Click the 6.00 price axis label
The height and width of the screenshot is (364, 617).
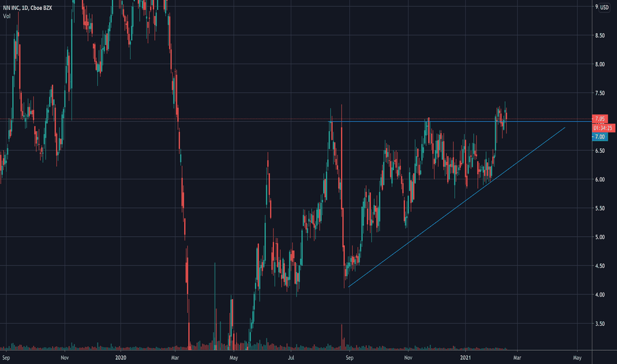600,179
